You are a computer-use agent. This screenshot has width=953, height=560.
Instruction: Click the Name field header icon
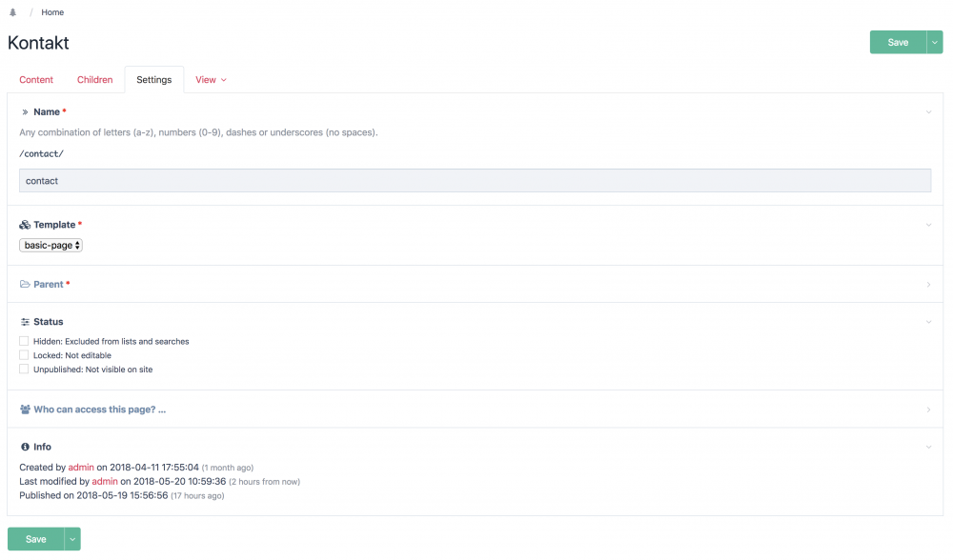pos(25,112)
